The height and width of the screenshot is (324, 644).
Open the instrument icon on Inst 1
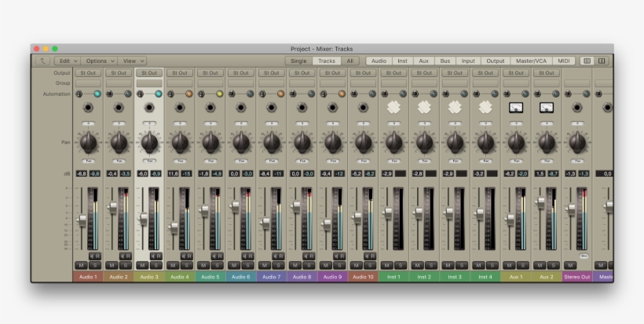(x=393, y=108)
